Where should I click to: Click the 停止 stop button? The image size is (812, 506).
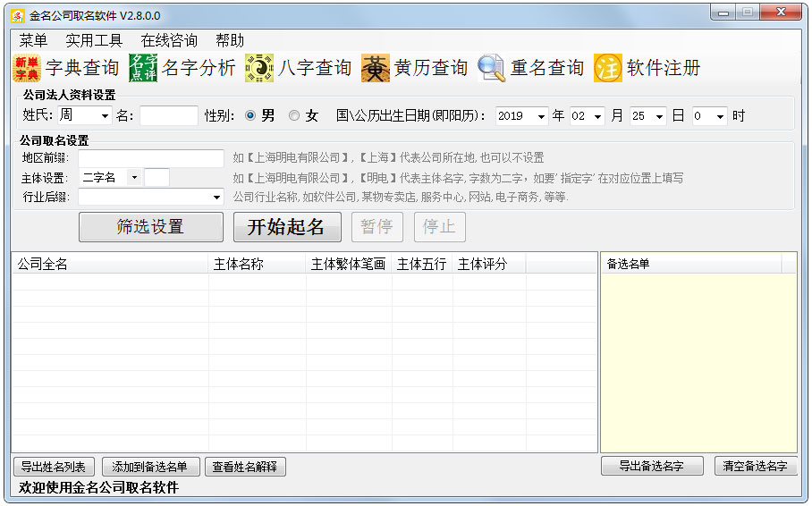pos(440,227)
